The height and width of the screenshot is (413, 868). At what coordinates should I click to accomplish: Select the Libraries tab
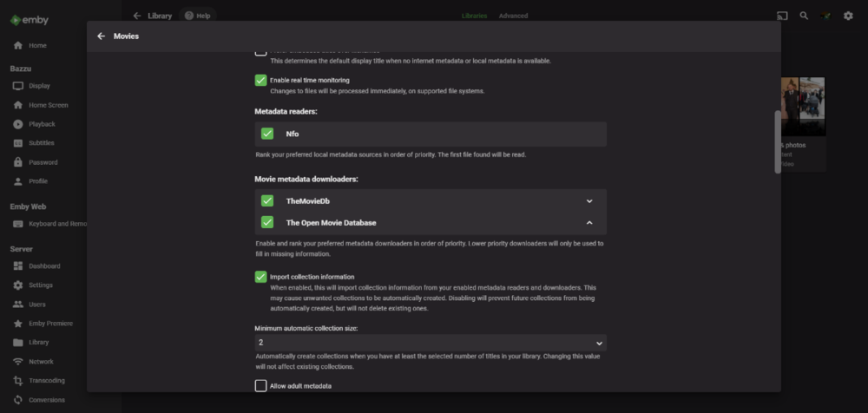(x=474, y=16)
